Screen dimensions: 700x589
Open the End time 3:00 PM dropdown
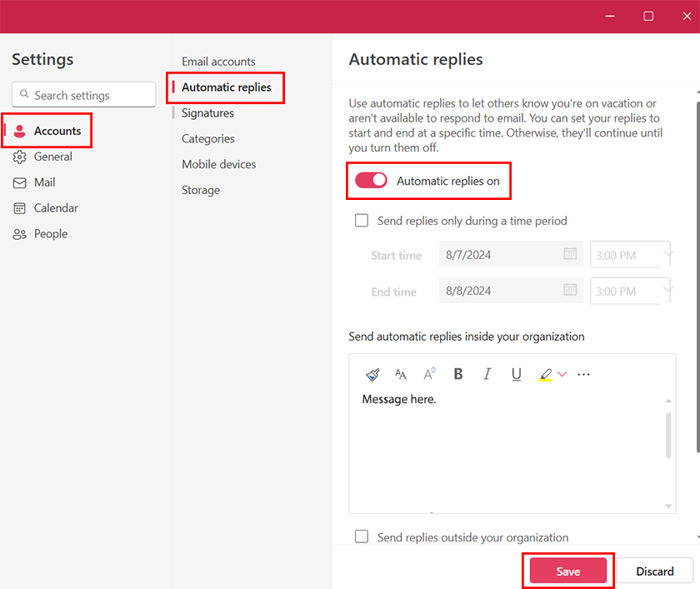point(630,291)
